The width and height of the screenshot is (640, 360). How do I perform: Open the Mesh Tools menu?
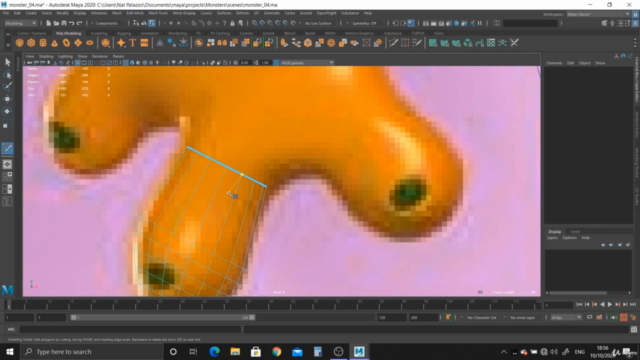click(158, 13)
